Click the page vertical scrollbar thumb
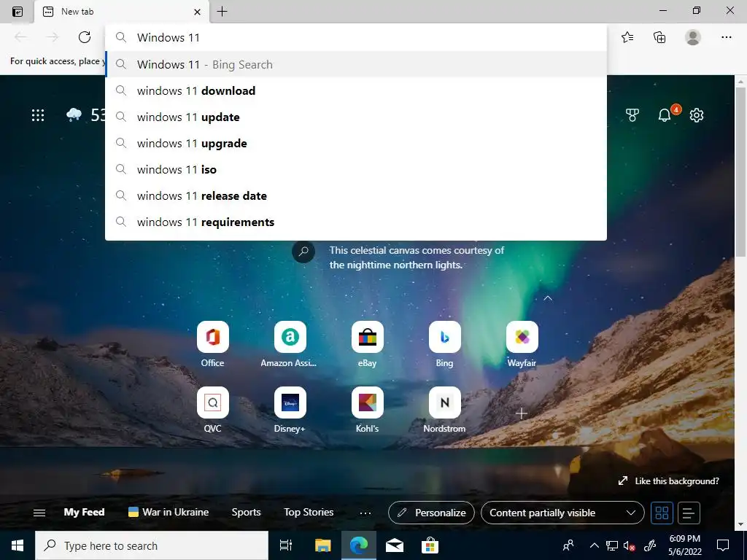 [740, 174]
